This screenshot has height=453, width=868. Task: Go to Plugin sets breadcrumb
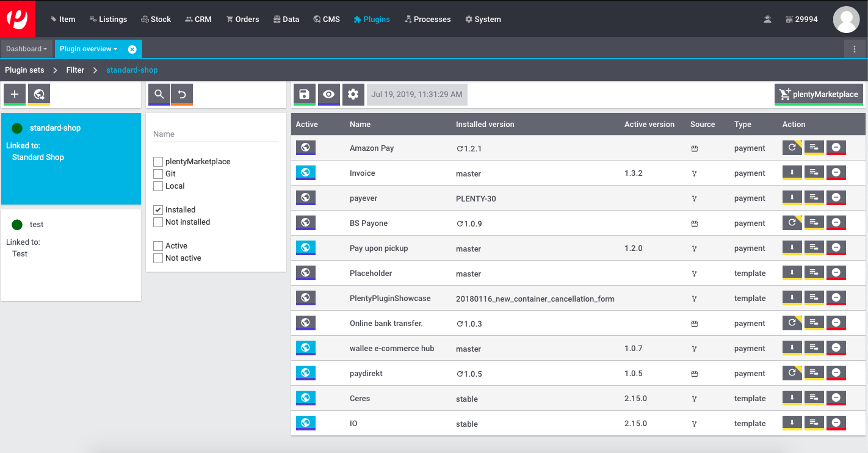[x=24, y=70]
